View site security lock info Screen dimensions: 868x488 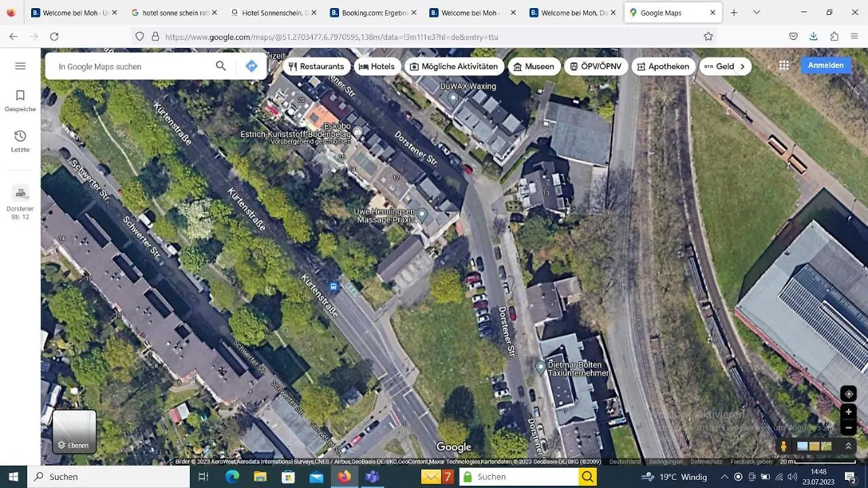(x=155, y=37)
